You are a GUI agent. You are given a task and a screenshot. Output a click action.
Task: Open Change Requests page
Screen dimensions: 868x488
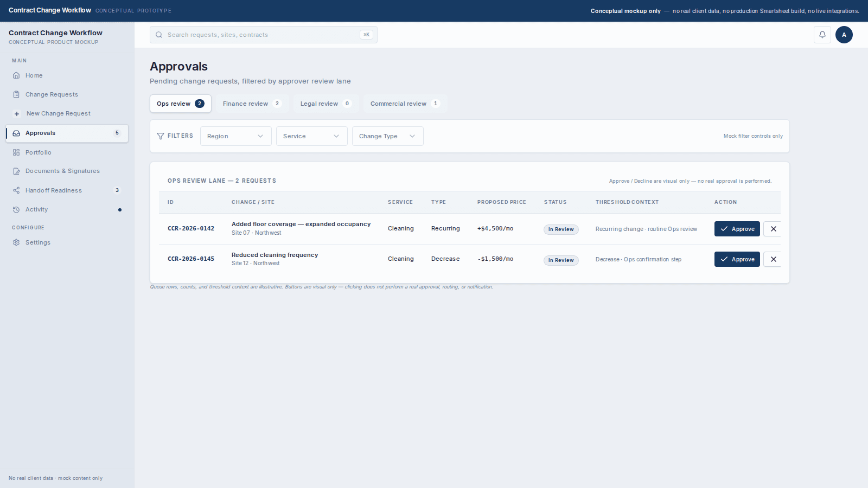click(67, 94)
